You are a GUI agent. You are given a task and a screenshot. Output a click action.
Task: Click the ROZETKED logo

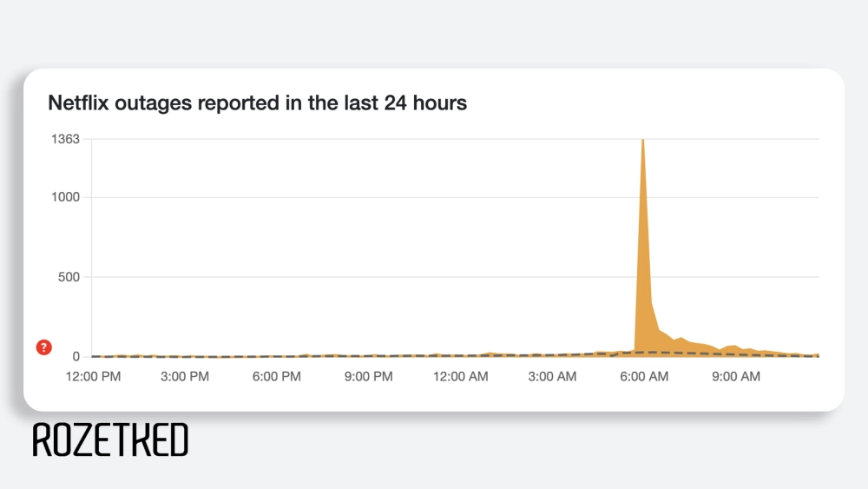point(110,440)
